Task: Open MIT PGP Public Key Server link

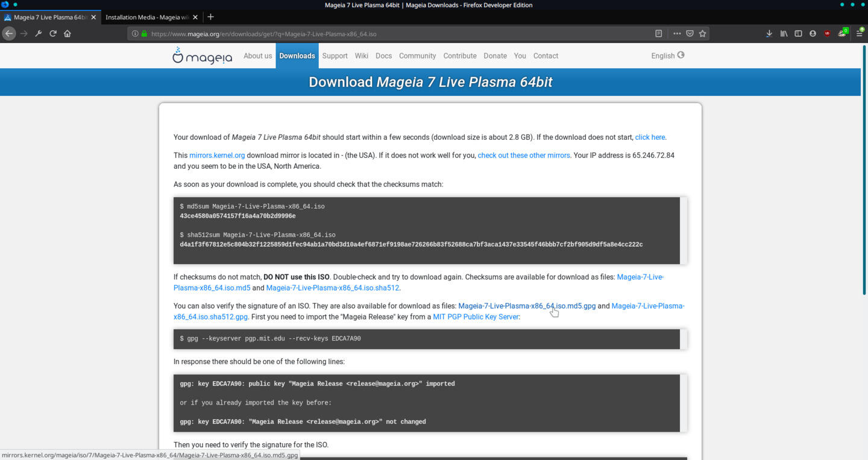Action: 476,317
